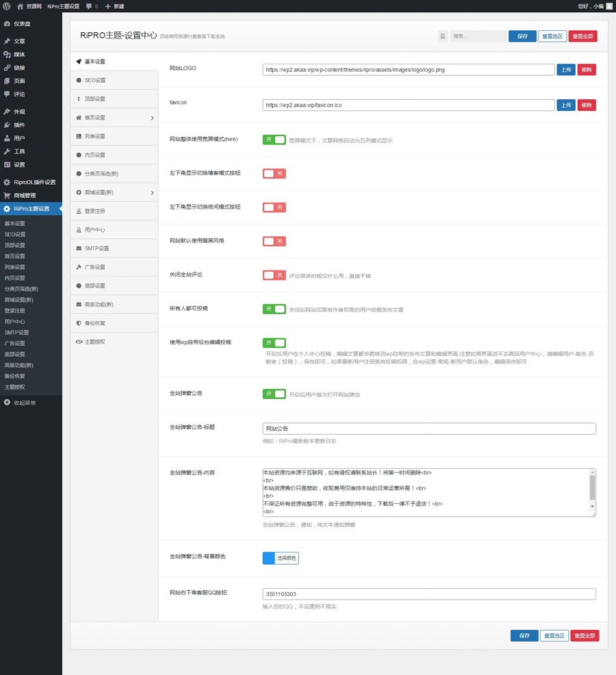Click the user avatar in top-right corner

click(609, 6)
